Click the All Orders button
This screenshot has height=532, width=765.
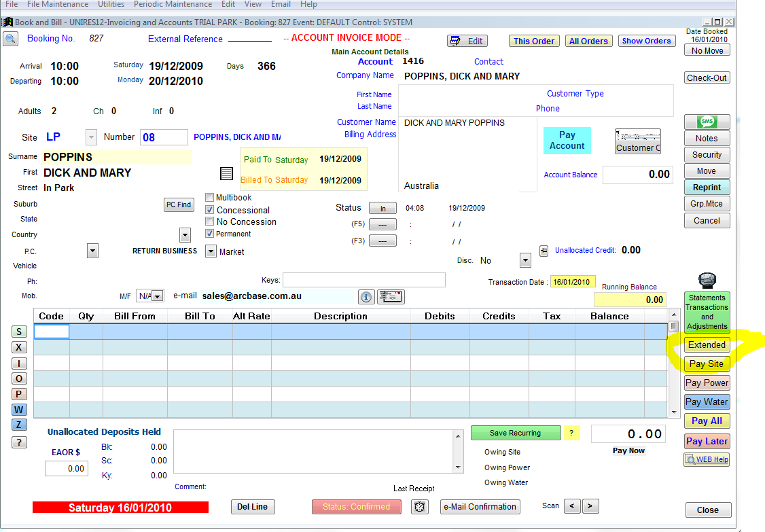point(588,41)
